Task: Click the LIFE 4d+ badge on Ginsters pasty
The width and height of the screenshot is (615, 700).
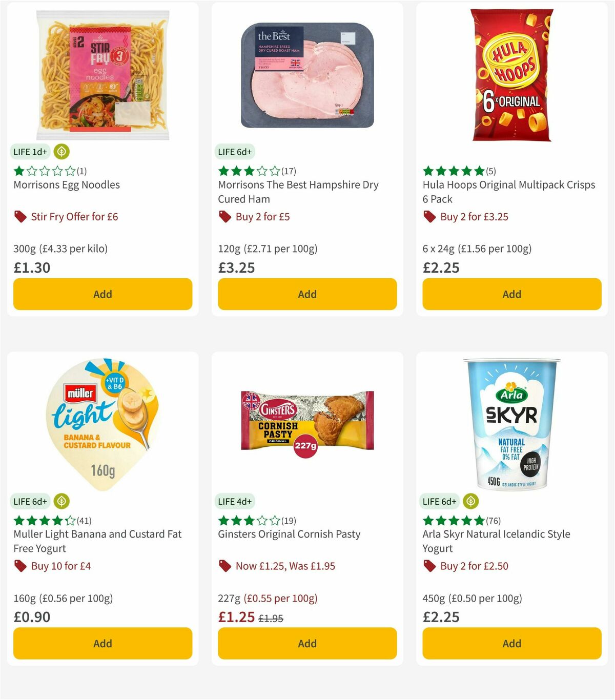Action: click(x=234, y=501)
